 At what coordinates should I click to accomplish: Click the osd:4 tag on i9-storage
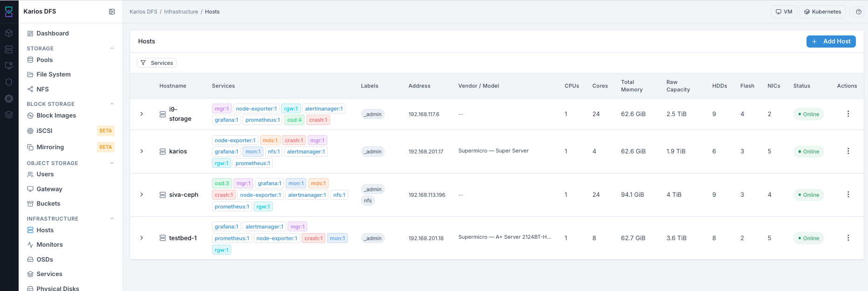295,120
